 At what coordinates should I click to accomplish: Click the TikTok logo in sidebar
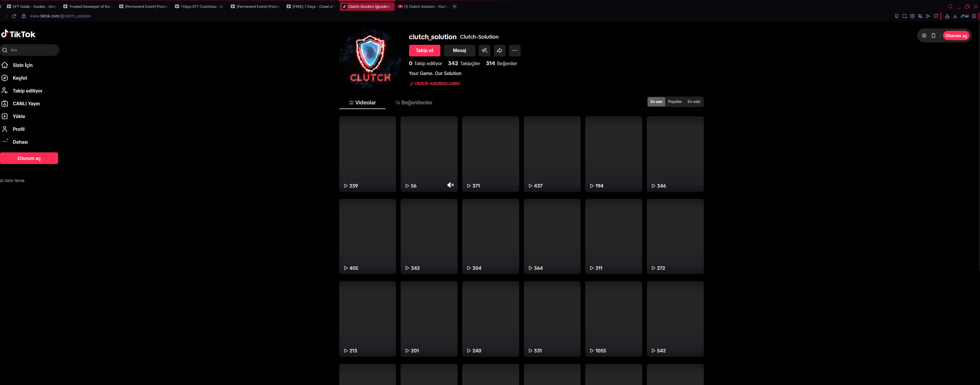point(18,34)
